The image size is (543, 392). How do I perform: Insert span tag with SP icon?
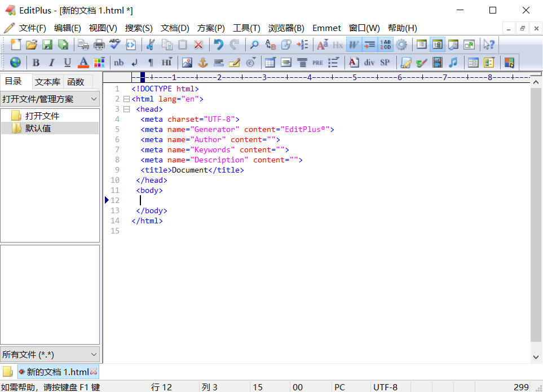(385, 63)
